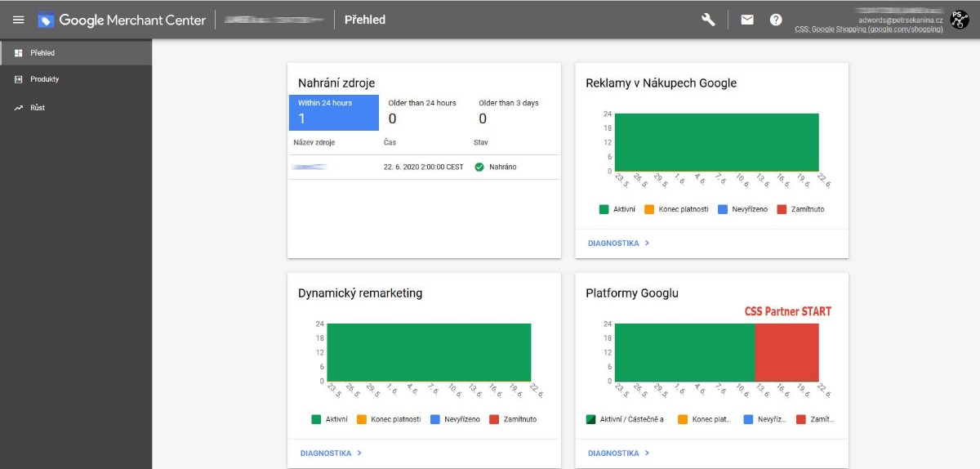Click red Zamítnuto swatch in Dynamický remarketing legend

pos(494,419)
